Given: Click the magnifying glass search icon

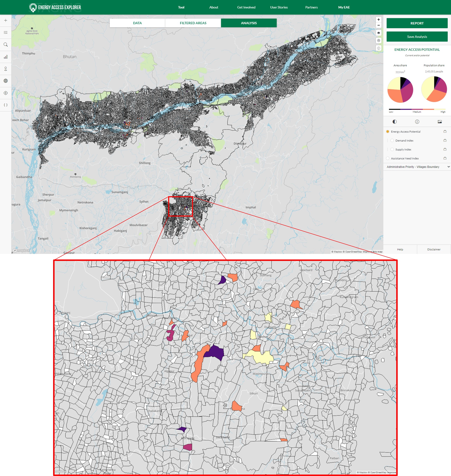Looking at the screenshot, I should click(x=6, y=45).
